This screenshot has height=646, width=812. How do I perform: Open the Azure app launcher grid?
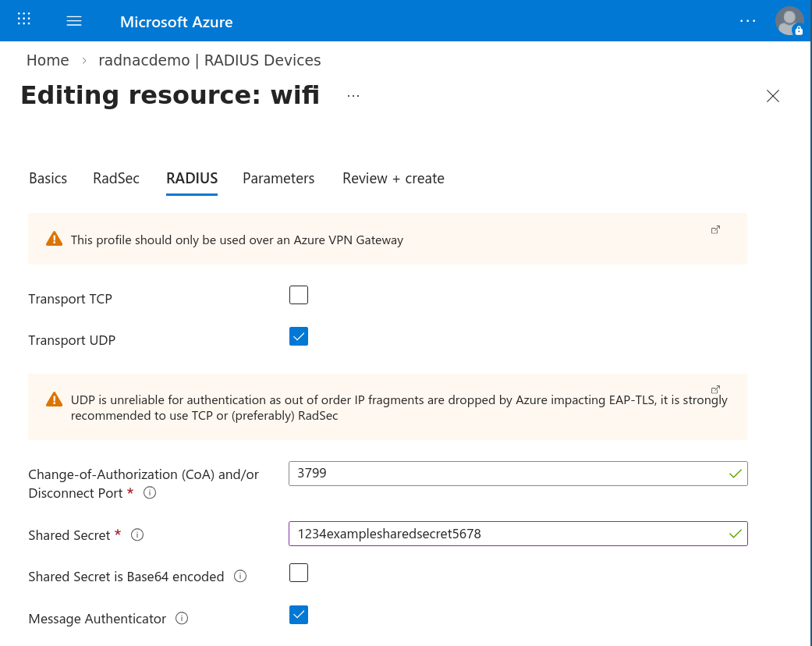[23, 20]
